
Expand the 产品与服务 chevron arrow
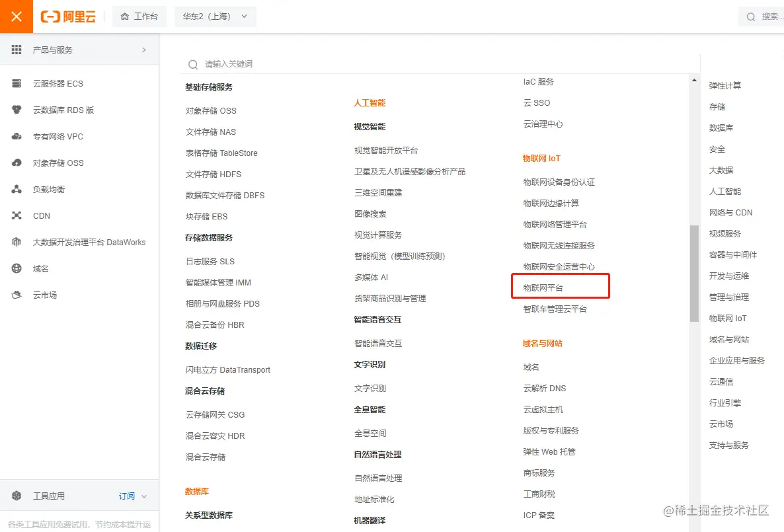[x=144, y=50]
